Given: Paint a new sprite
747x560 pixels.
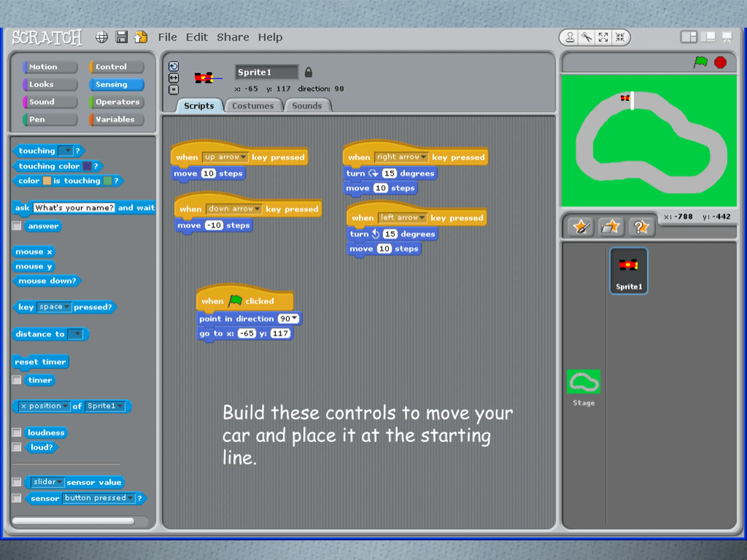Looking at the screenshot, I should (580, 227).
